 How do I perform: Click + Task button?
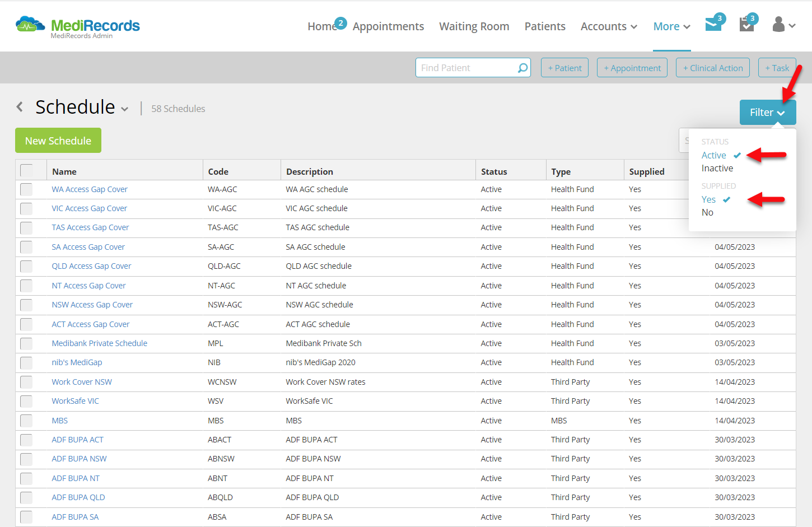coord(777,68)
